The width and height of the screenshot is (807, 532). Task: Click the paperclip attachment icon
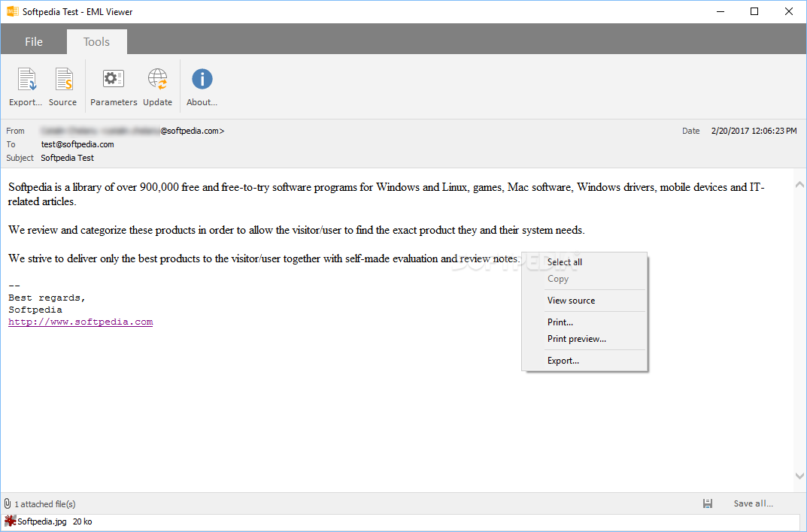[8, 503]
